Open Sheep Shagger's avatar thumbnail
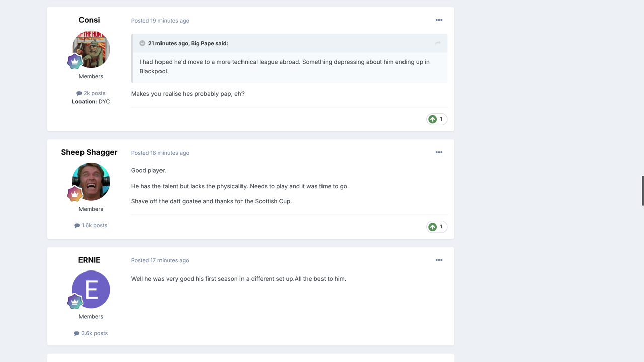 pyautogui.click(x=91, y=182)
